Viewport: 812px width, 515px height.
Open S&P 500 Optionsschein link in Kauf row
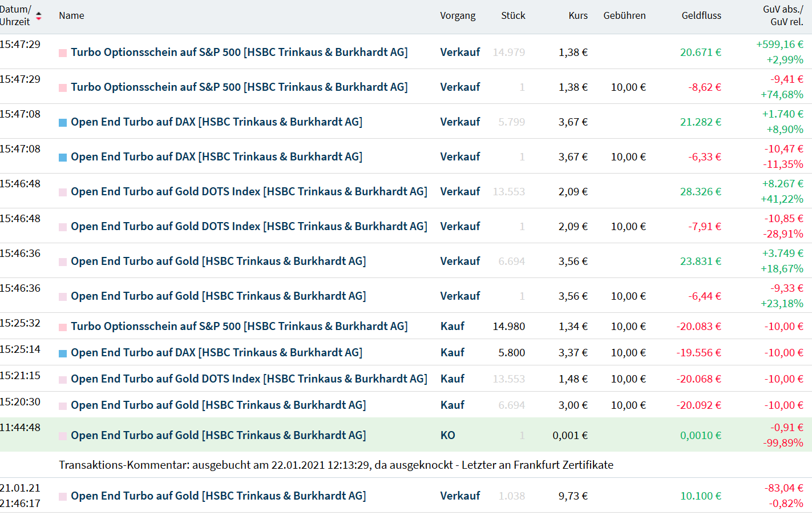pyautogui.click(x=239, y=327)
